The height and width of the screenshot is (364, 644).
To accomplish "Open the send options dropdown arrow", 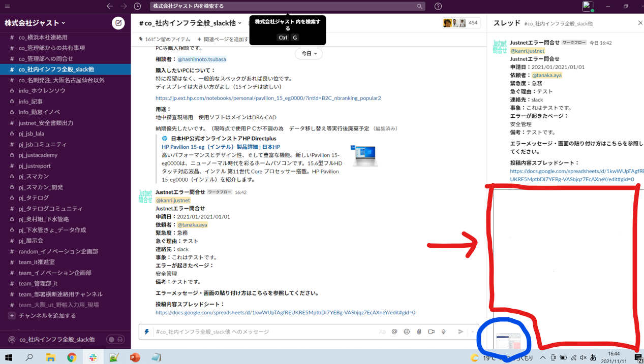I will 472,332.
